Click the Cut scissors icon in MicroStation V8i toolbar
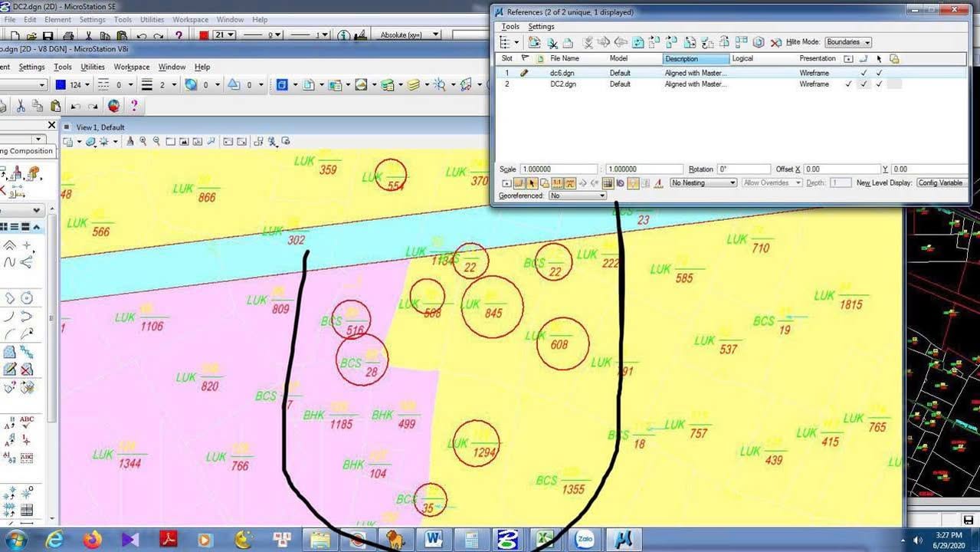This screenshot has height=552, width=980. coord(21,106)
